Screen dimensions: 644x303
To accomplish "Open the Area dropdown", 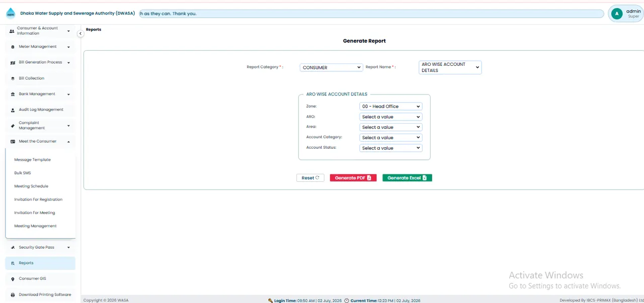I will pos(391,127).
